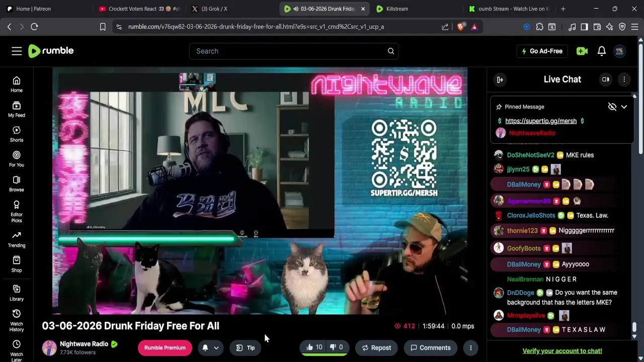
Task: Open Live Chat three-dot options
Action: (x=624, y=79)
